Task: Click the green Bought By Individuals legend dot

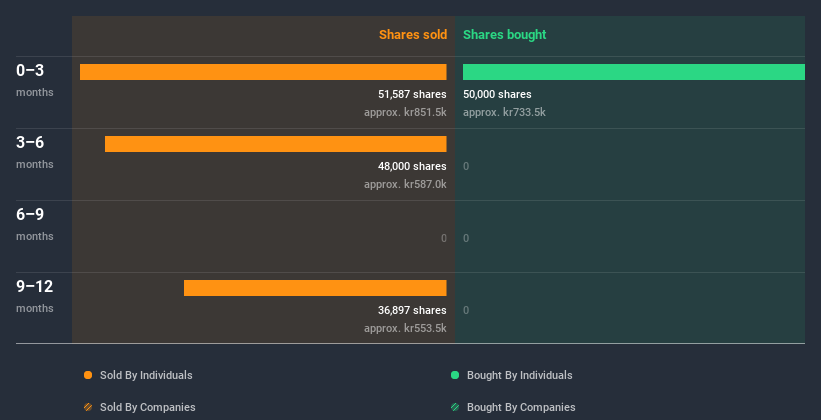Action: [455, 375]
